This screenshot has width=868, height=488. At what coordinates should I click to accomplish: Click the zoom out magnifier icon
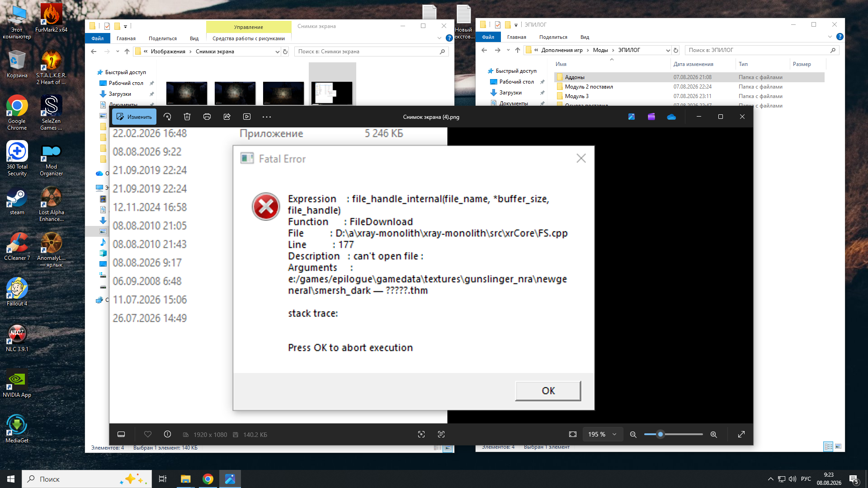(633, 434)
